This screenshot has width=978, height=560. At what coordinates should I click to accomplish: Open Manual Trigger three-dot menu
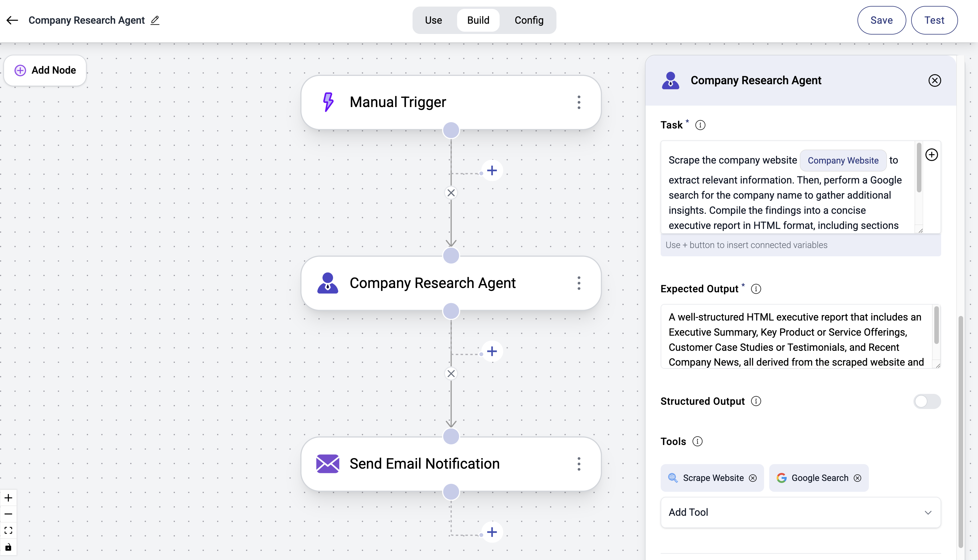[x=579, y=102]
